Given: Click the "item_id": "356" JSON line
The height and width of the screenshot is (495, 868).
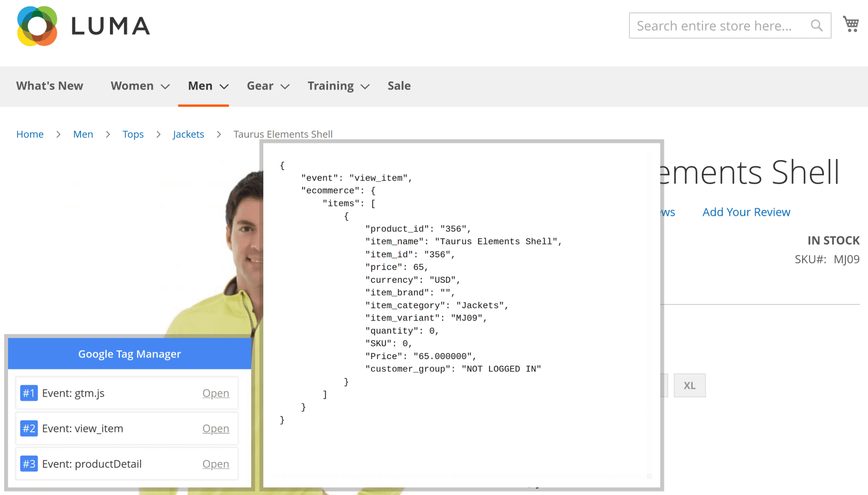Looking at the screenshot, I should click(x=410, y=254).
